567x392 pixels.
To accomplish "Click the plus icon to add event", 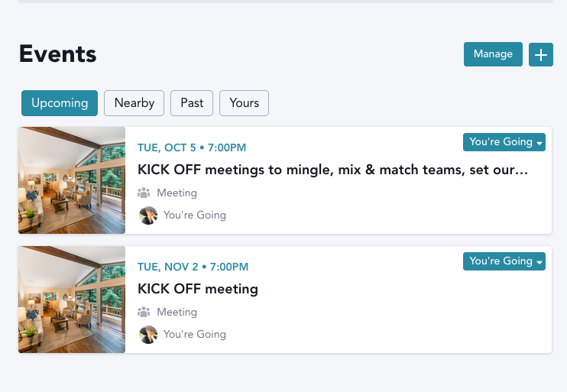I will (x=541, y=54).
